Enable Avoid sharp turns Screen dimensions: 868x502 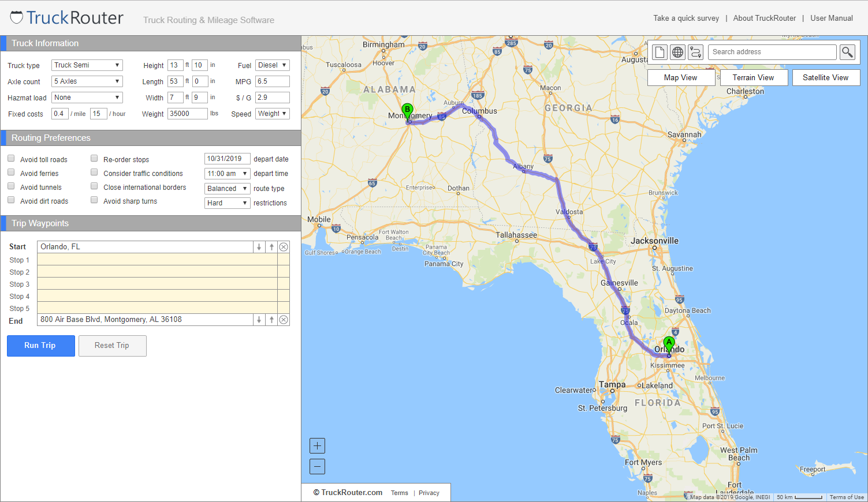coord(94,200)
